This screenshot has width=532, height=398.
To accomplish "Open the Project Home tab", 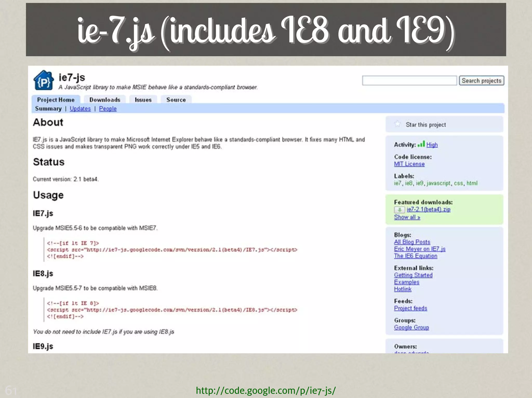I will pos(56,100).
